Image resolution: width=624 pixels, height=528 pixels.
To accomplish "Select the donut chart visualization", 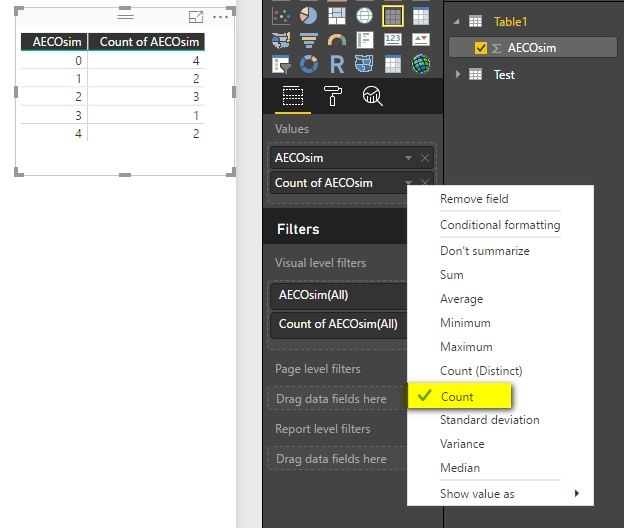I will 309,64.
